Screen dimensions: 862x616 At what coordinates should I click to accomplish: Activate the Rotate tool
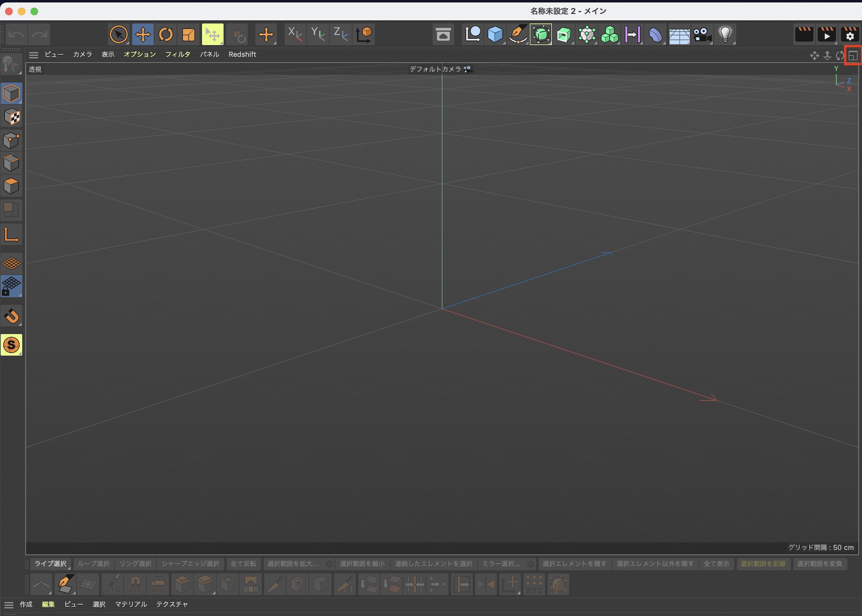[x=166, y=34]
